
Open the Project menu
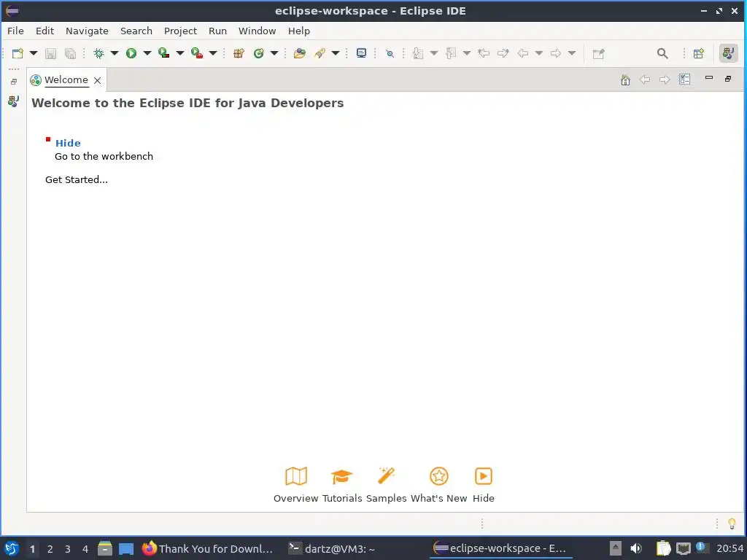pyautogui.click(x=180, y=31)
